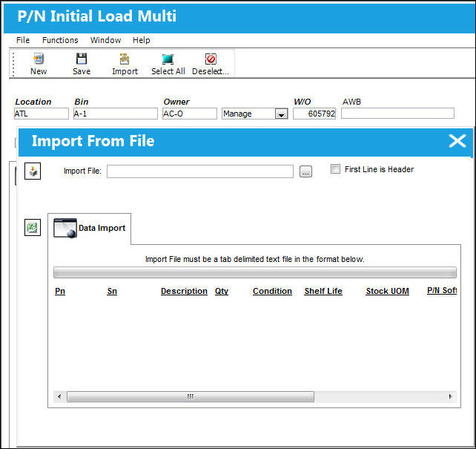
Task: Click the Pn column header
Action: (x=60, y=291)
